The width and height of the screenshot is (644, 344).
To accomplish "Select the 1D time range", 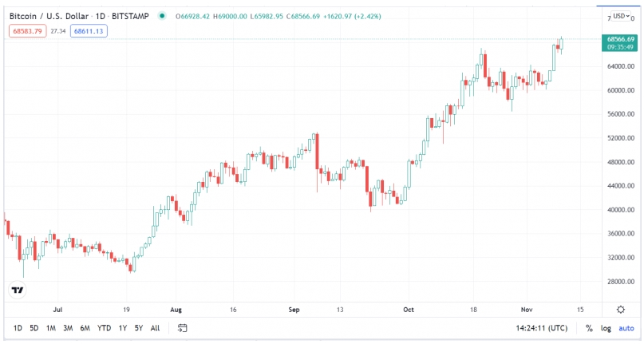I will (18, 328).
